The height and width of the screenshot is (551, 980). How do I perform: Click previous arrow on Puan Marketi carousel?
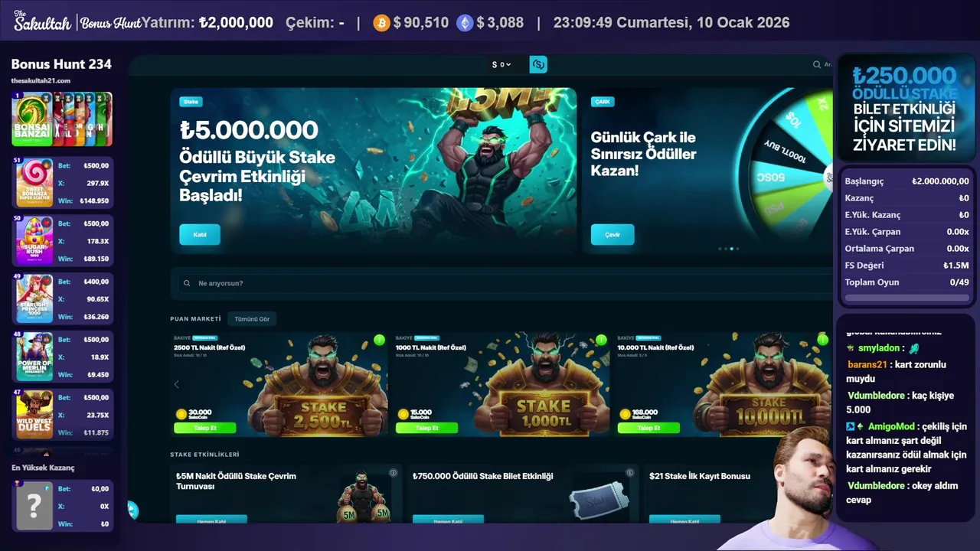pos(177,384)
